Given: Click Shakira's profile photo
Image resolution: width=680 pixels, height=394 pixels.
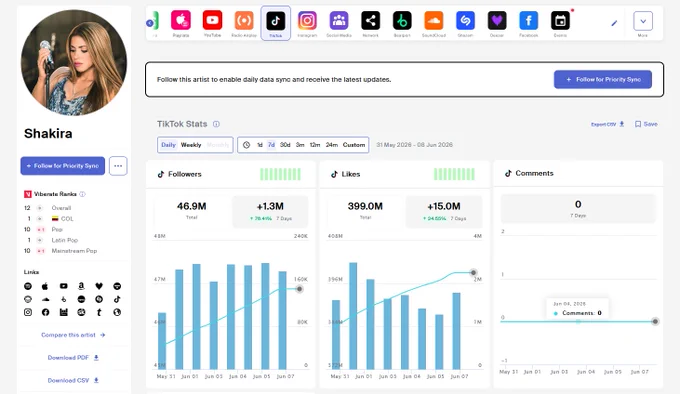Looking at the screenshot, I should (x=74, y=62).
